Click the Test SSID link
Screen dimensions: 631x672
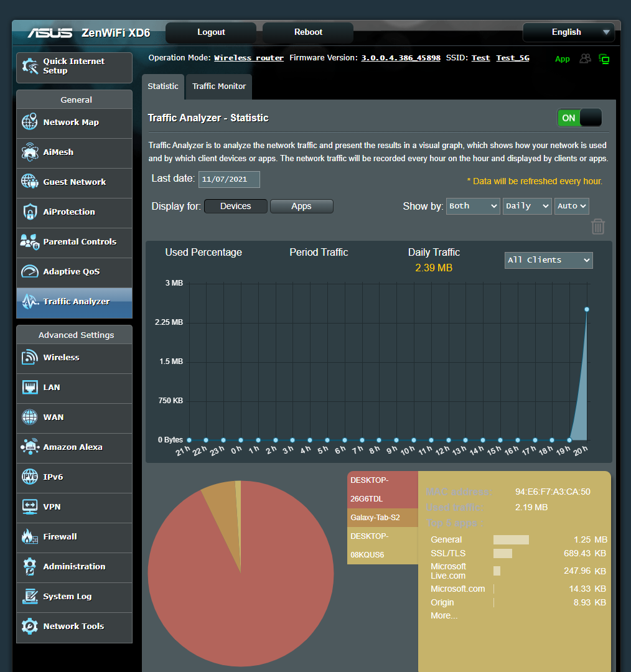click(480, 58)
